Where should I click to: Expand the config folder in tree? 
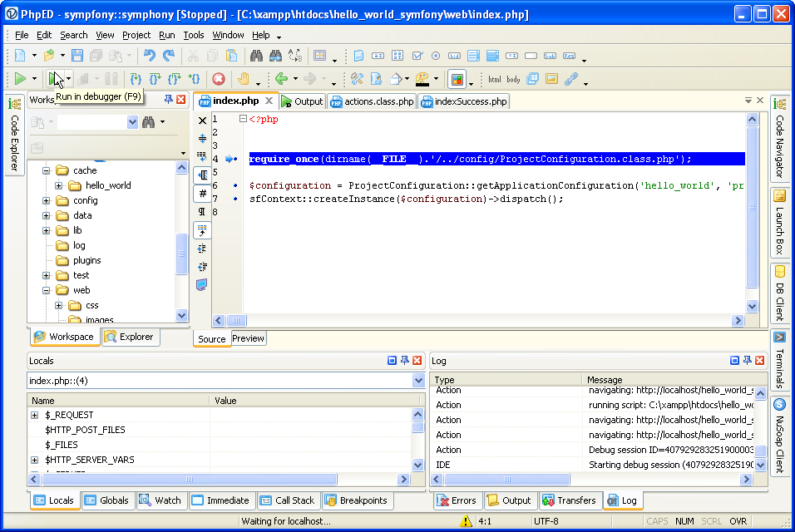(x=47, y=200)
